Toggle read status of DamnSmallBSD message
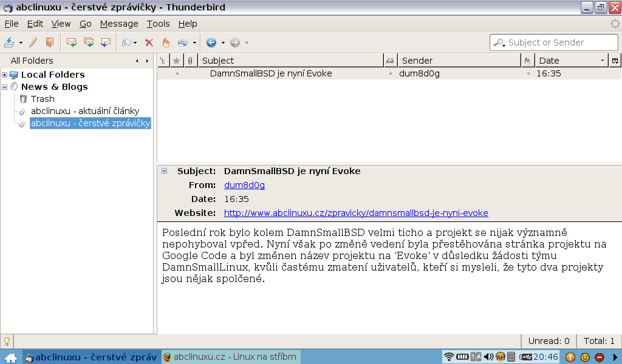622x364 pixels. click(x=391, y=73)
